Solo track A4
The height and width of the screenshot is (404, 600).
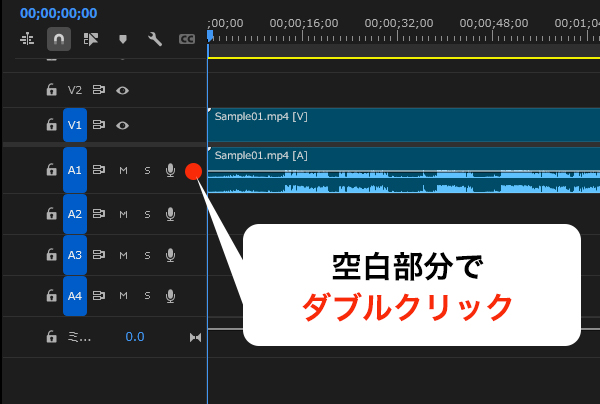click(x=147, y=296)
